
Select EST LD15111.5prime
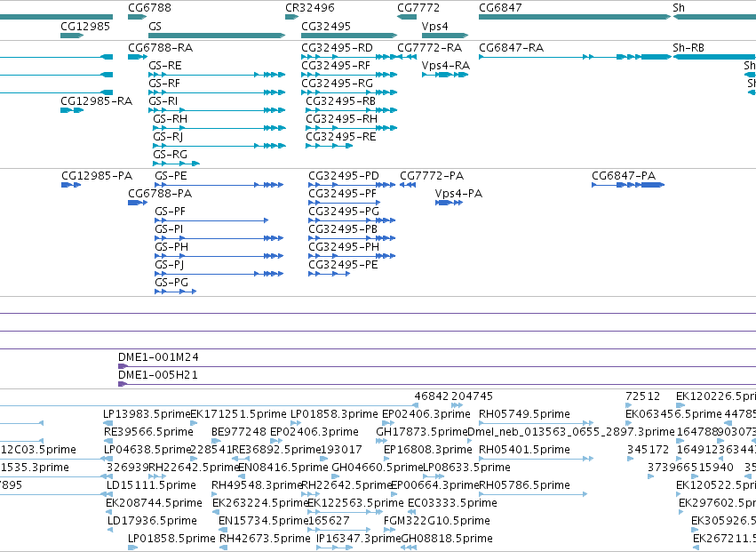click(x=109, y=494)
